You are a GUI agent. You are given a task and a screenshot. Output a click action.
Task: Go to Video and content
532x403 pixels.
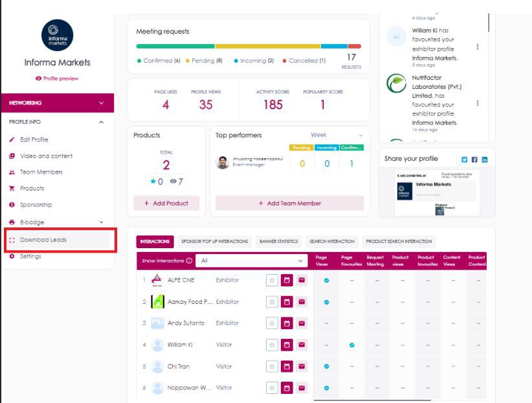46,156
